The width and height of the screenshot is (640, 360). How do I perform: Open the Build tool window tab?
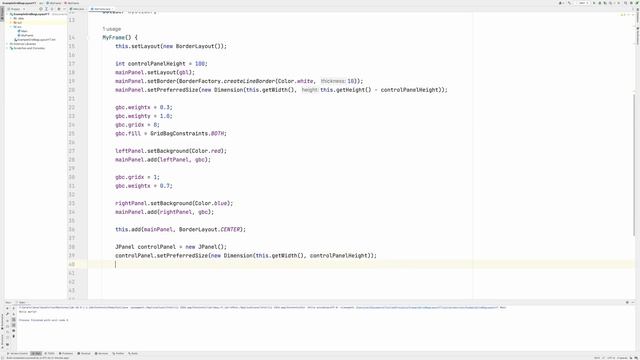133,353
